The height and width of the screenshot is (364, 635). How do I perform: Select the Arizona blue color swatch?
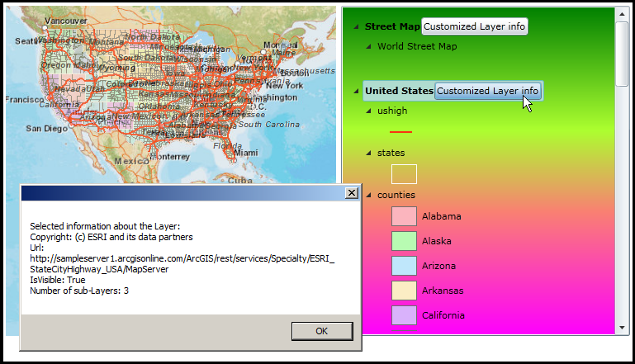pos(404,266)
